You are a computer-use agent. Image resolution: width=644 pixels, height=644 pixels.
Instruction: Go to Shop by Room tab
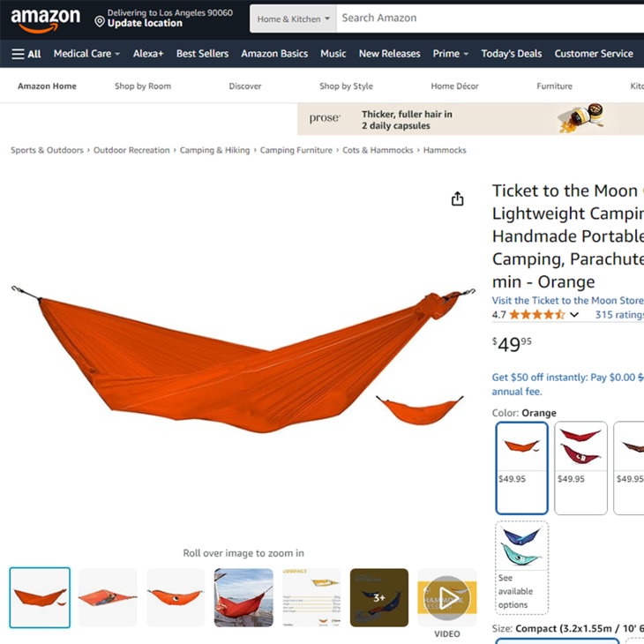pyautogui.click(x=143, y=86)
